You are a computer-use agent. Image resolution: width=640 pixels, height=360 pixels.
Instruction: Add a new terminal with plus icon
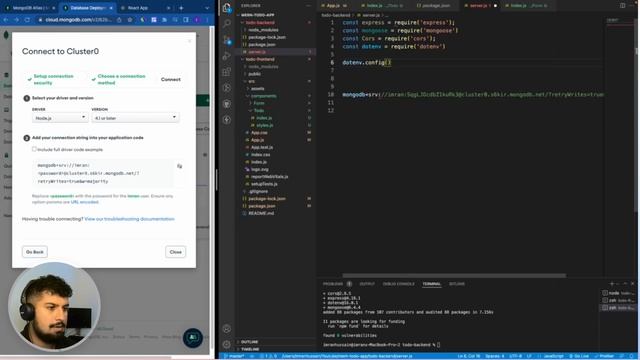pyautogui.click(x=611, y=284)
